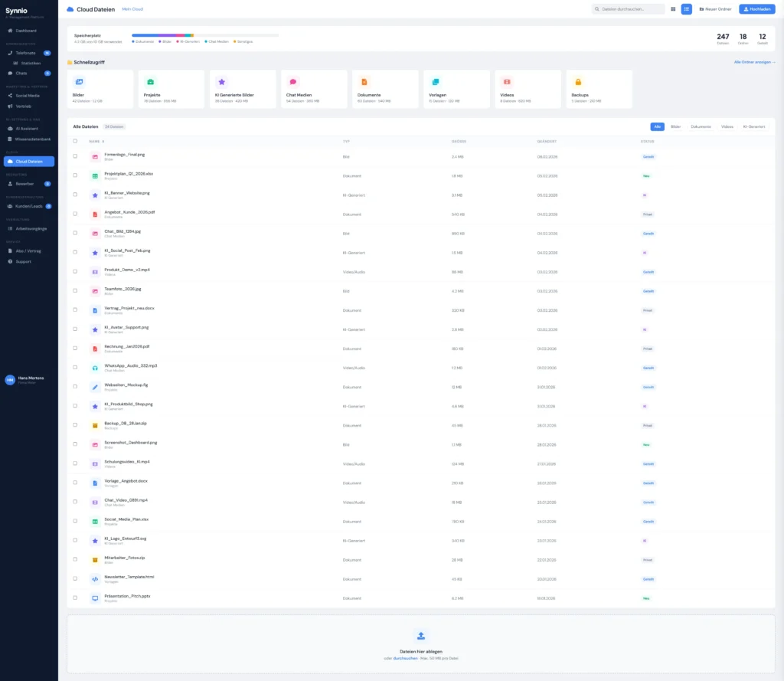Click the Dateien durchsuchen search field
This screenshot has width=784, height=681.
pos(629,9)
